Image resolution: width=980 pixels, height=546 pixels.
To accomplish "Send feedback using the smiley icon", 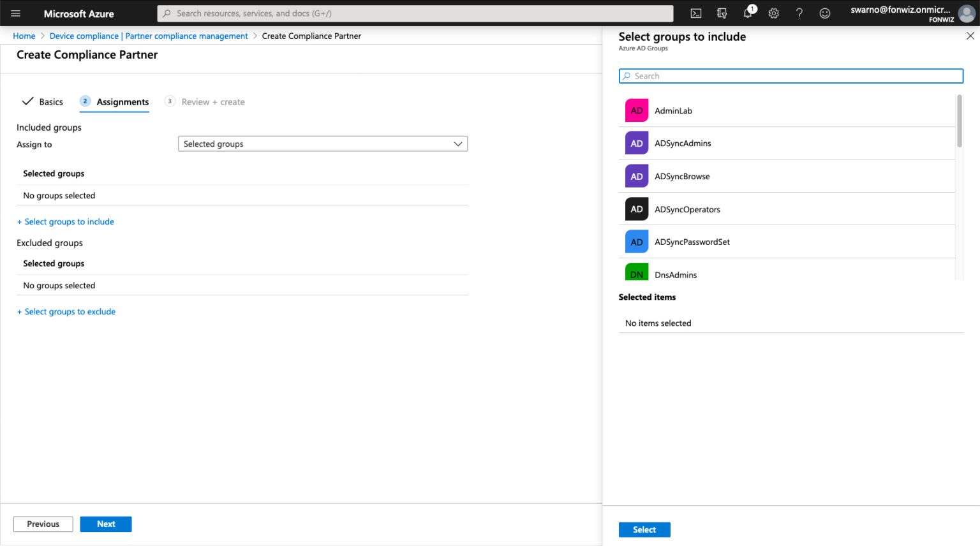I will (x=824, y=13).
